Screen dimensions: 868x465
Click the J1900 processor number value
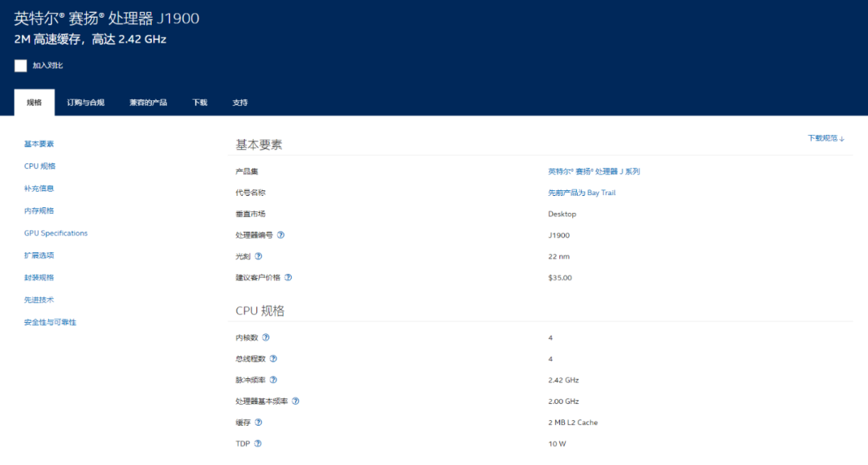[559, 235]
